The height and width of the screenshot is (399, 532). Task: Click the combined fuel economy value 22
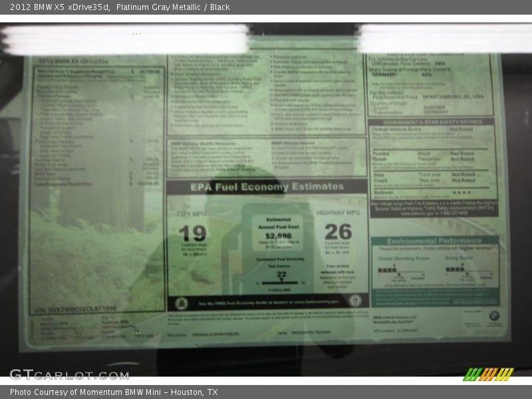pos(281,274)
